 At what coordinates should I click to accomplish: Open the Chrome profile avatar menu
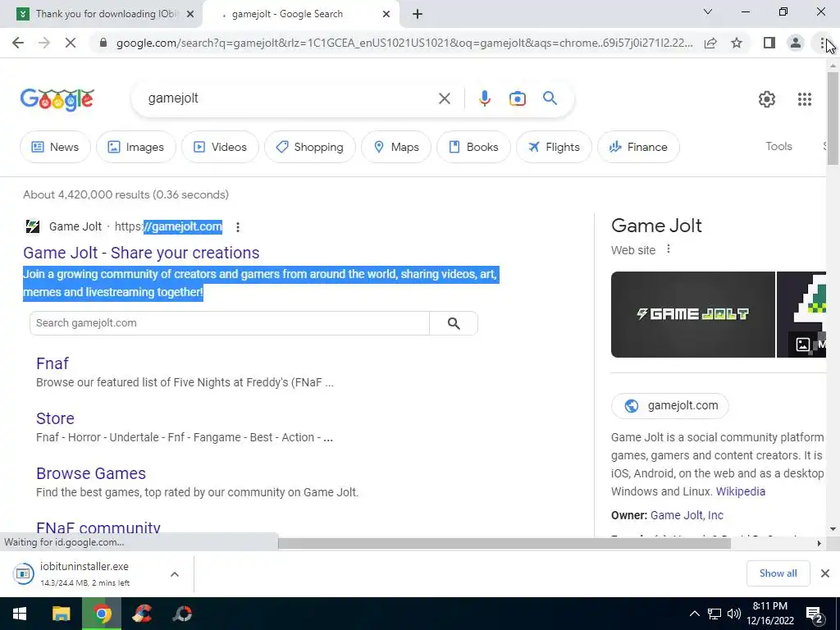pyautogui.click(x=796, y=43)
